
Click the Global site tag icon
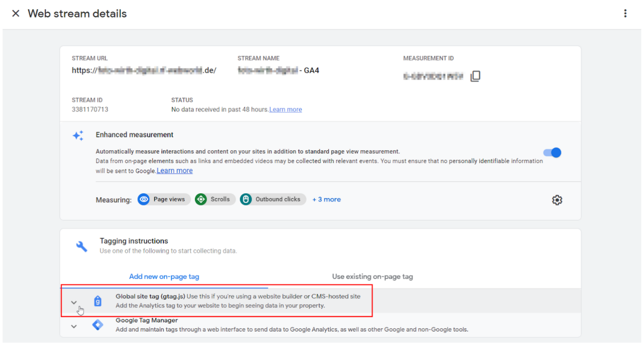(x=97, y=301)
